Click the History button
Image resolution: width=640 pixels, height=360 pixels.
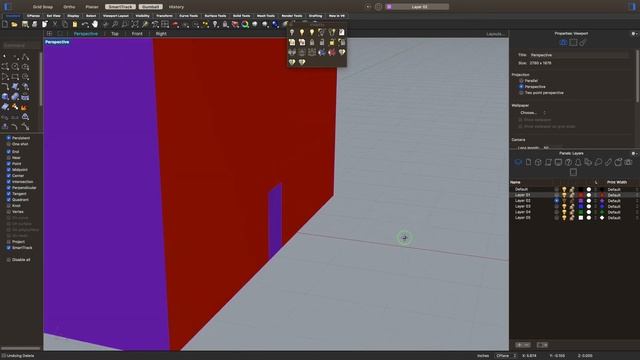click(x=176, y=7)
